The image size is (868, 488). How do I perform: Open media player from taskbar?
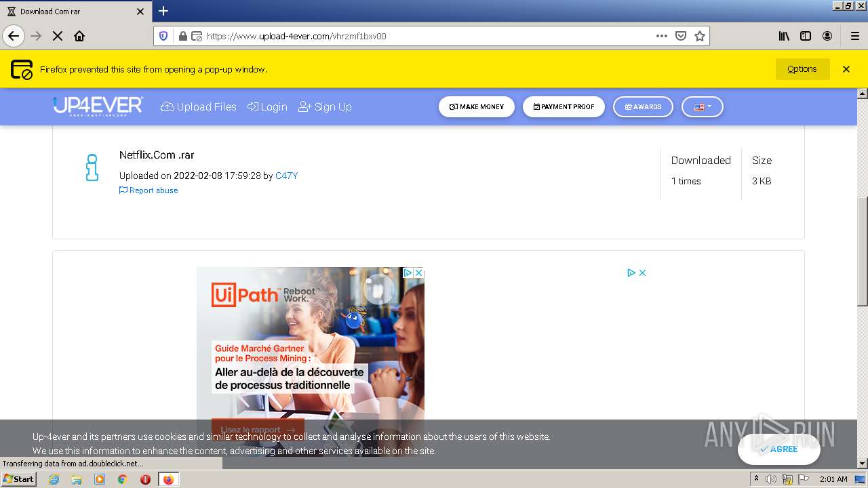pos(100,479)
